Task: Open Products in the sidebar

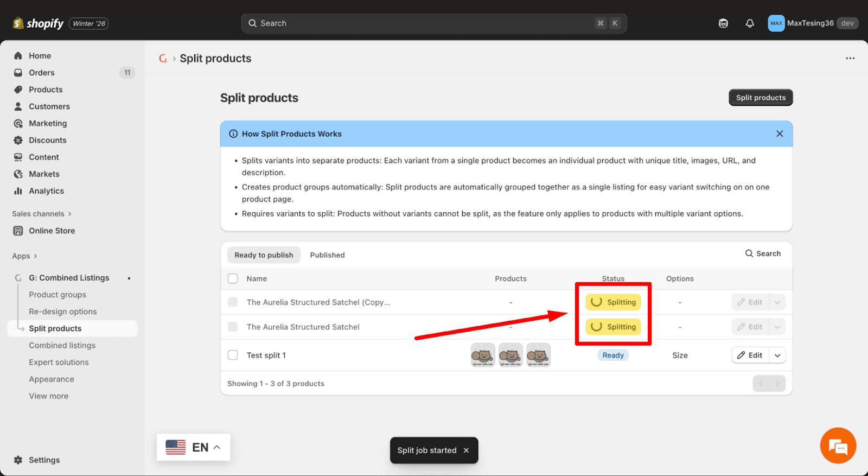Action: (x=46, y=90)
